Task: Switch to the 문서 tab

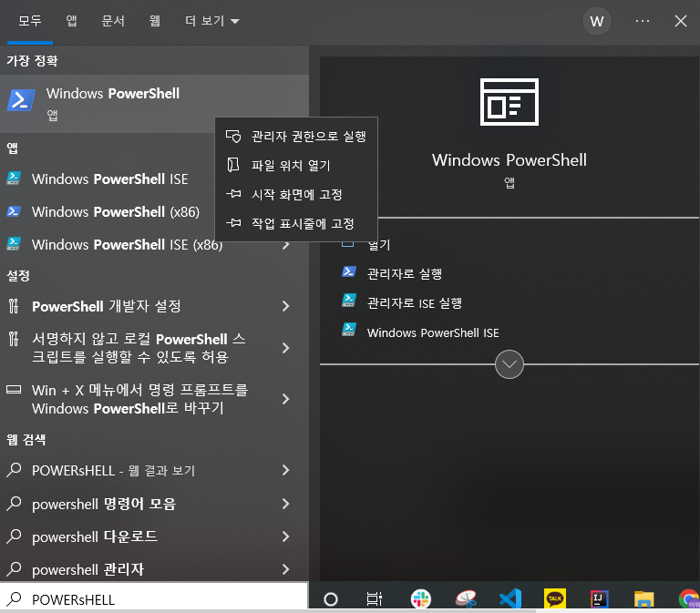Action: pyautogui.click(x=113, y=21)
